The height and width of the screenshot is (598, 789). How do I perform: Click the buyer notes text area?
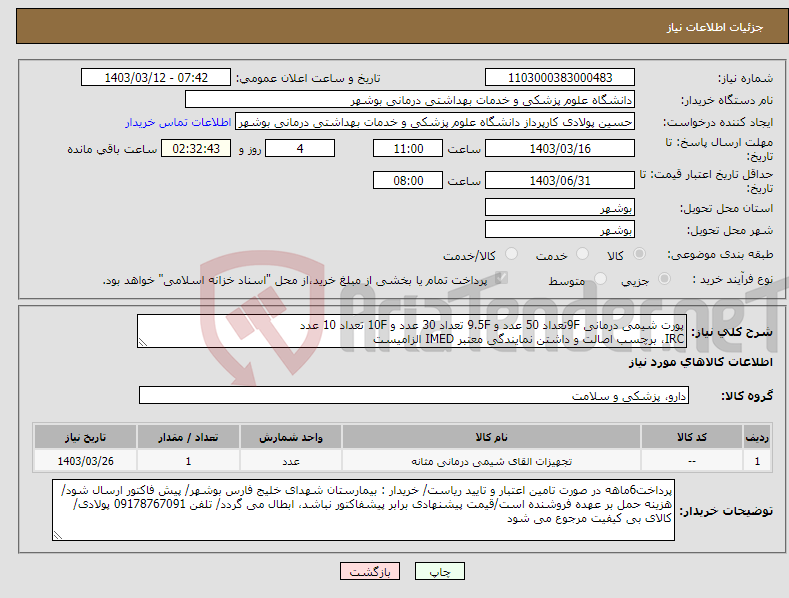point(363,510)
